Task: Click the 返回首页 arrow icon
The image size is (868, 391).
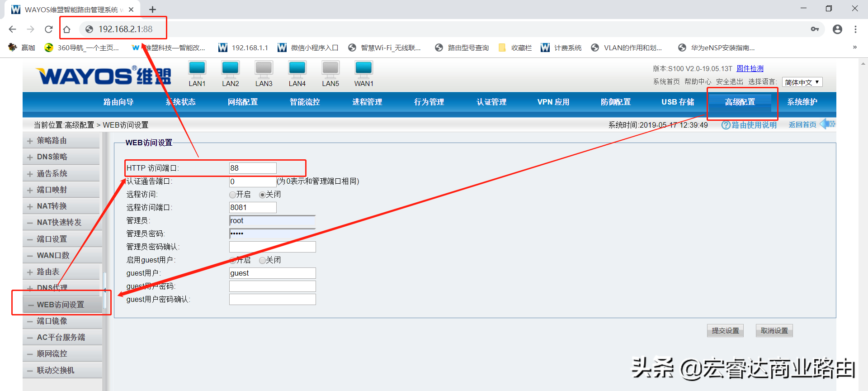Action: pos(827,124)
